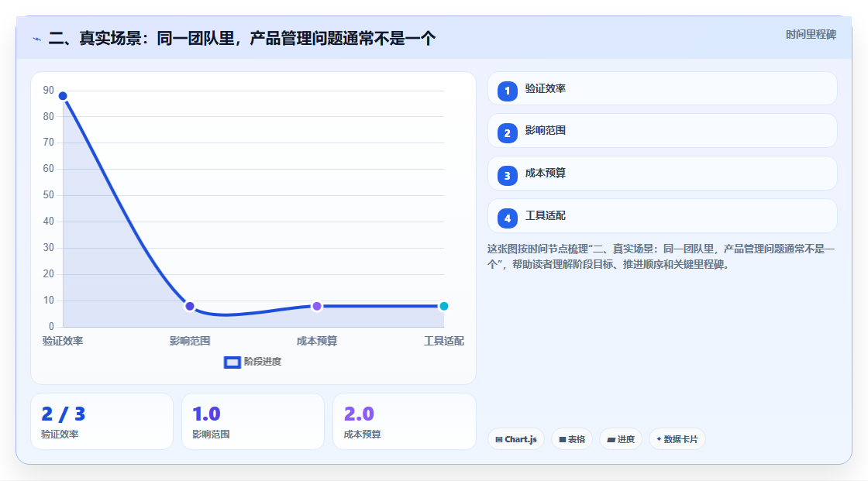The image size is (868, 481).
Task: Click the cyan 工具适配 data point
Action: click(x=443, y=306)
